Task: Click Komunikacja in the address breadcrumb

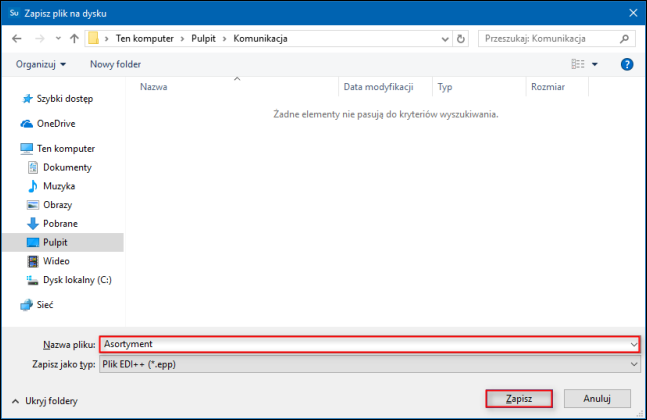Action: (x=260, y=39)
